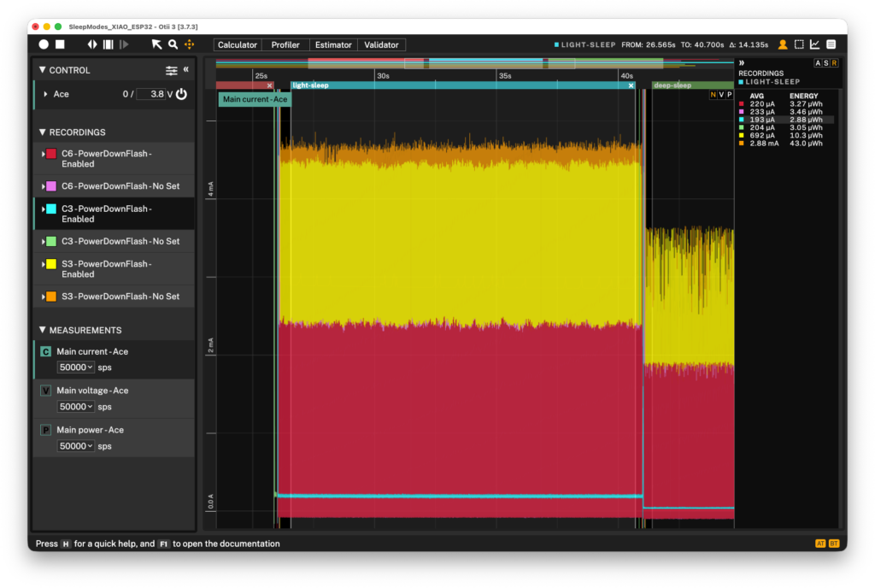Click pink swatch of C6-PowerDownFlash-No Set

(51, 186)
